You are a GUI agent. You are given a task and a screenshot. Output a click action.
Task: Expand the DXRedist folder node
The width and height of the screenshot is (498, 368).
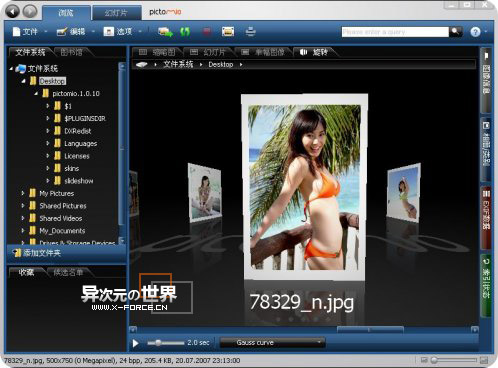pyautogui.click(x=48, y=131)
